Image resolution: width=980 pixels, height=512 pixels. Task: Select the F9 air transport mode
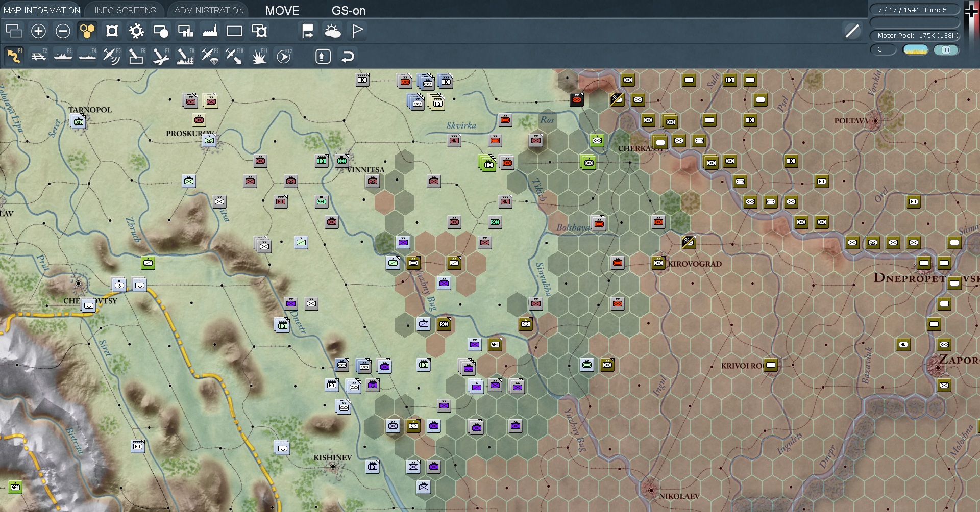click(210, 56)
